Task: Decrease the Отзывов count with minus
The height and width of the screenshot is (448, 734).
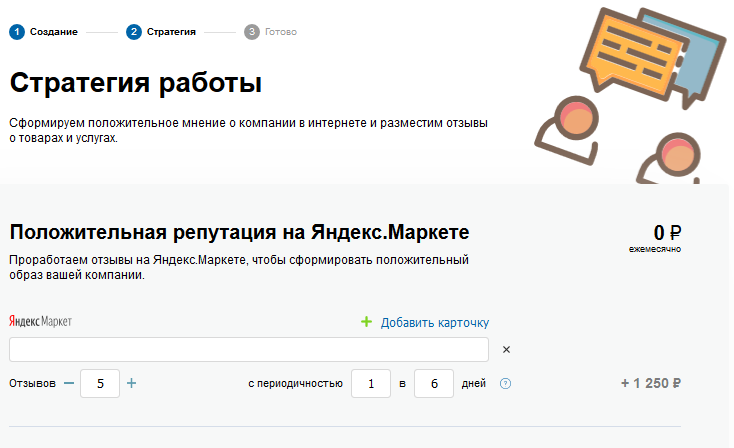Action: click(69, 383)
